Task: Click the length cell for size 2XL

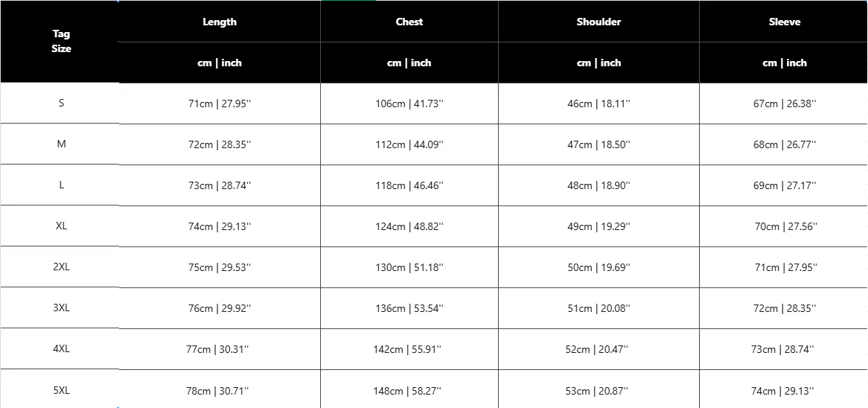Action: coord(220,267)
